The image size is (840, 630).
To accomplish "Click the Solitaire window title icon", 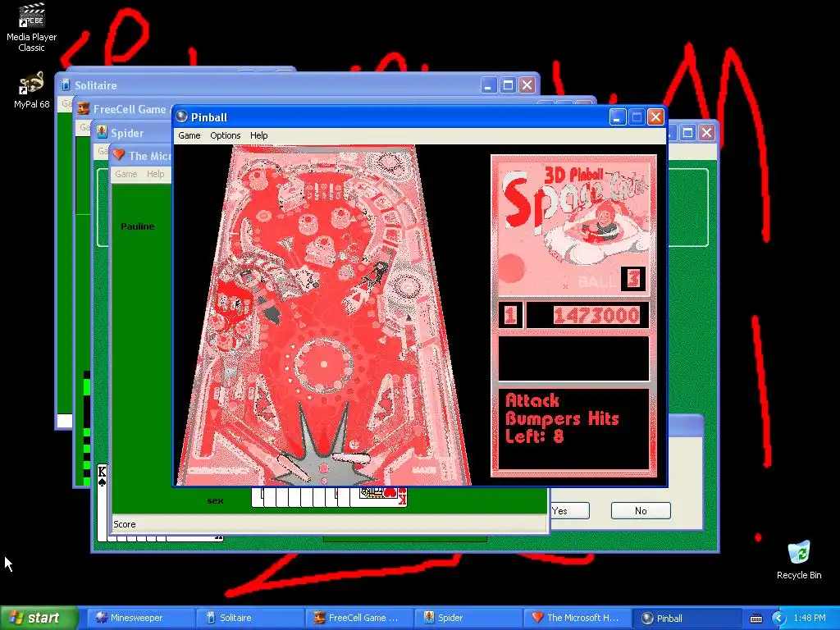I will [x=66, y=84].
